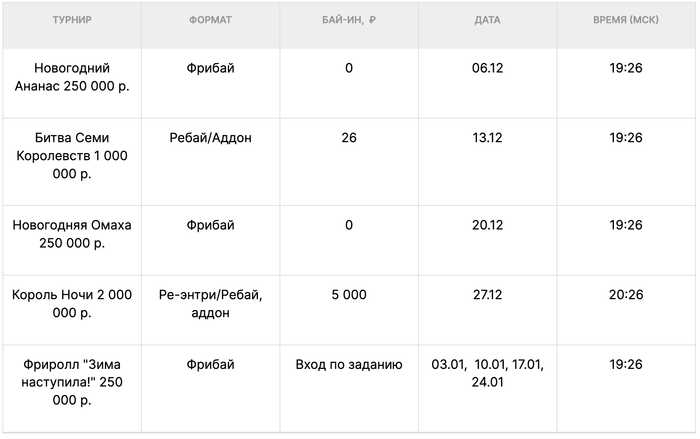Click the 20:26 start time
This screenshot has width=700, height=439.
tap(625, 295)
